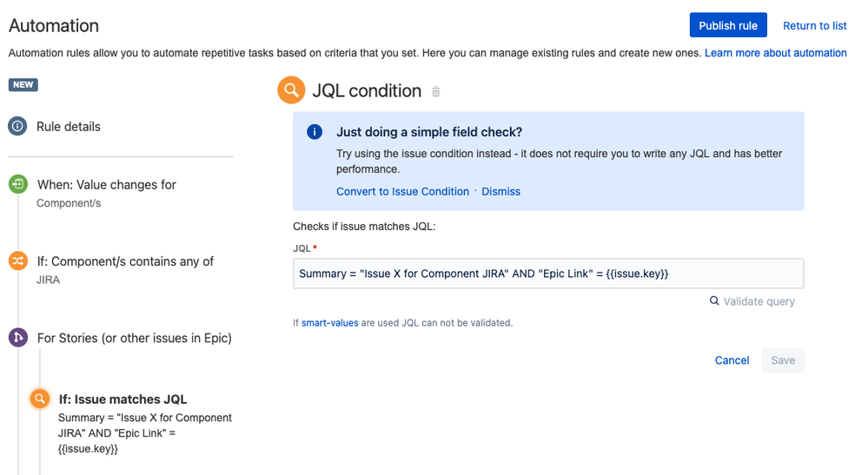Click the purple branch icon for Stories

(x=17, y=338)
